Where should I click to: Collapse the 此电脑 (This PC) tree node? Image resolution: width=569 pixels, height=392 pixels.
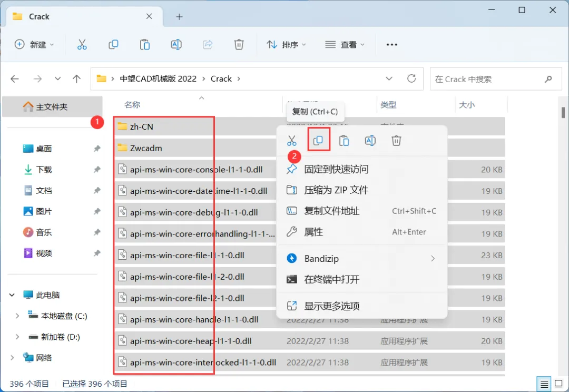coord(12,295)
